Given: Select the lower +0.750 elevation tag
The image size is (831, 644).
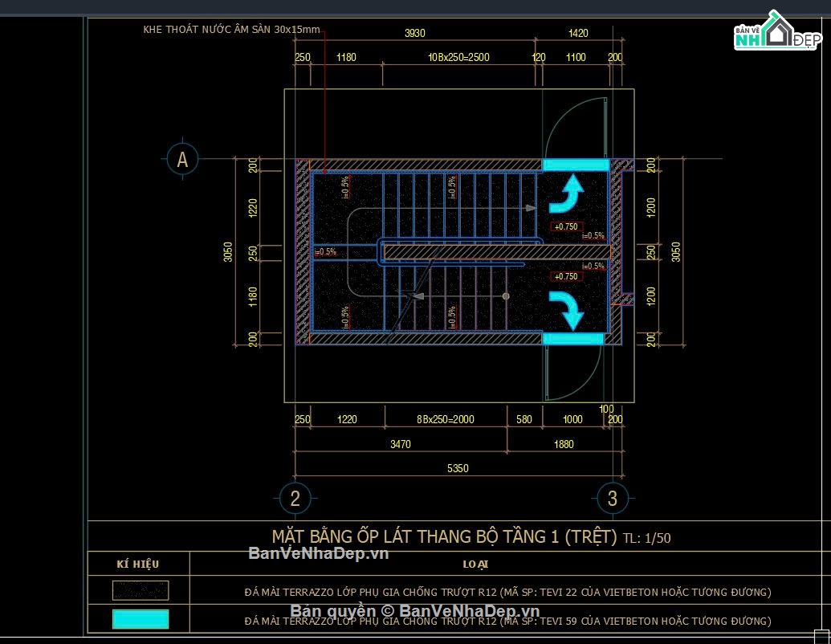Looking at the screenshot, I should coord(566,276).
